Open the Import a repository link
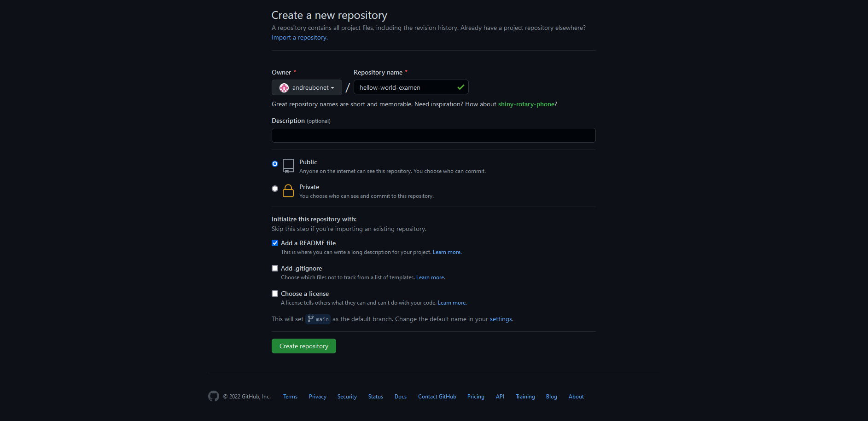The width and height of the screenshot is (868, 421). (x=299, y=37)
